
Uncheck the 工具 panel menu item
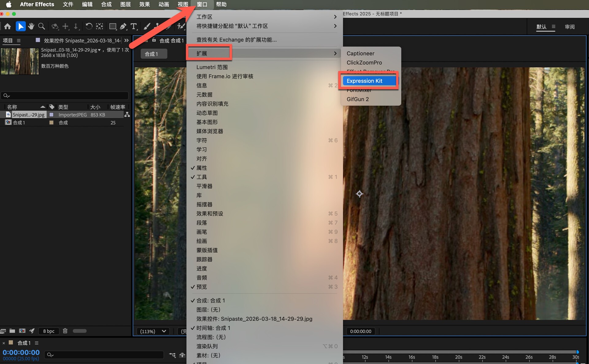[x=202, y=177]
